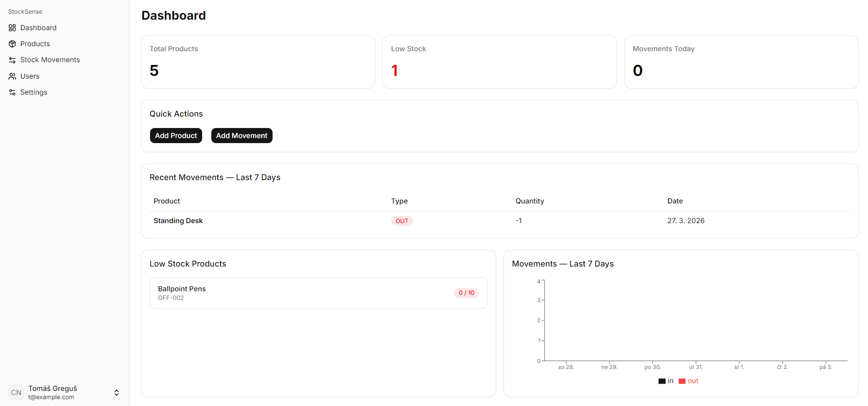This screenshot has width=868, height=406.
Task: Click the Users people icon
Action: pos(12,76)
